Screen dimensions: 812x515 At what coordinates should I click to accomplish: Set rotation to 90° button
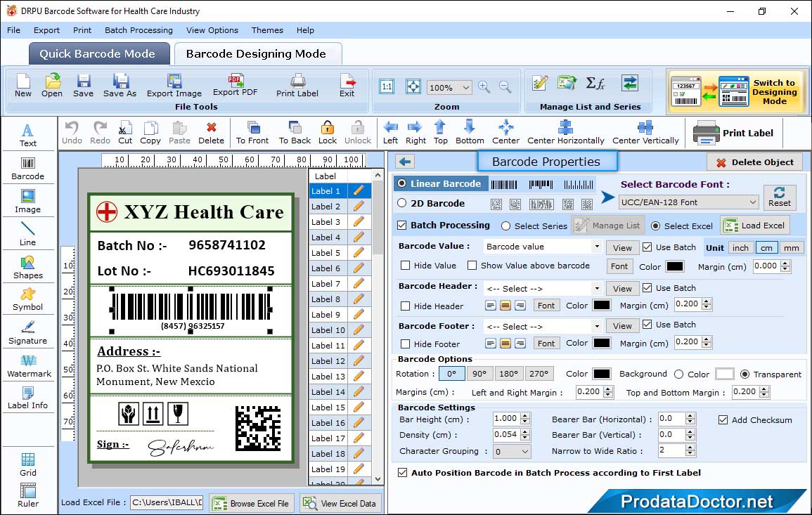pos(479,374)
